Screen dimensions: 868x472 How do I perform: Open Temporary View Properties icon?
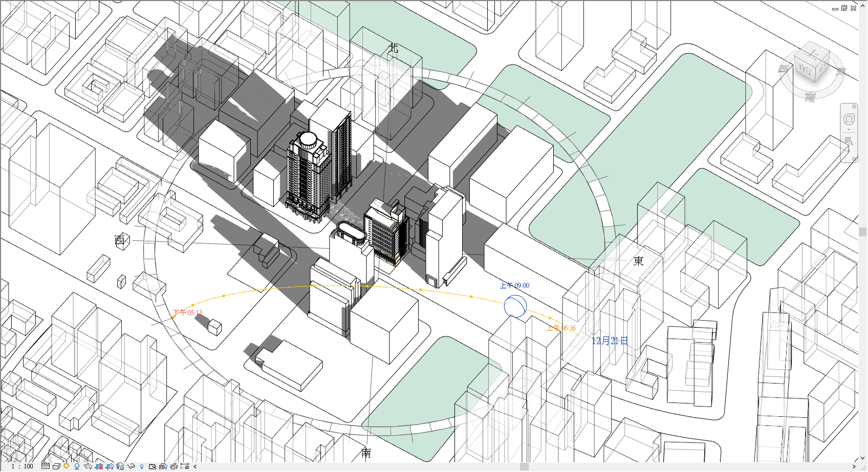pos(153,466)
